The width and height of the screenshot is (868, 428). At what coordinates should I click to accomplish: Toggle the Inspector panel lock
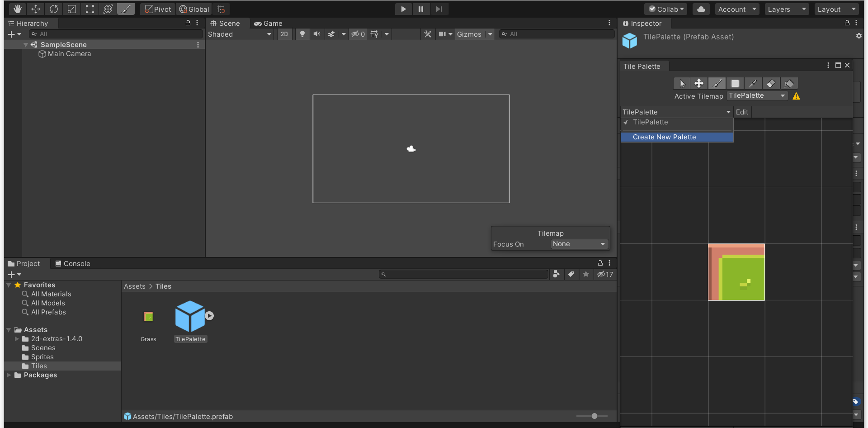(847, 23)
